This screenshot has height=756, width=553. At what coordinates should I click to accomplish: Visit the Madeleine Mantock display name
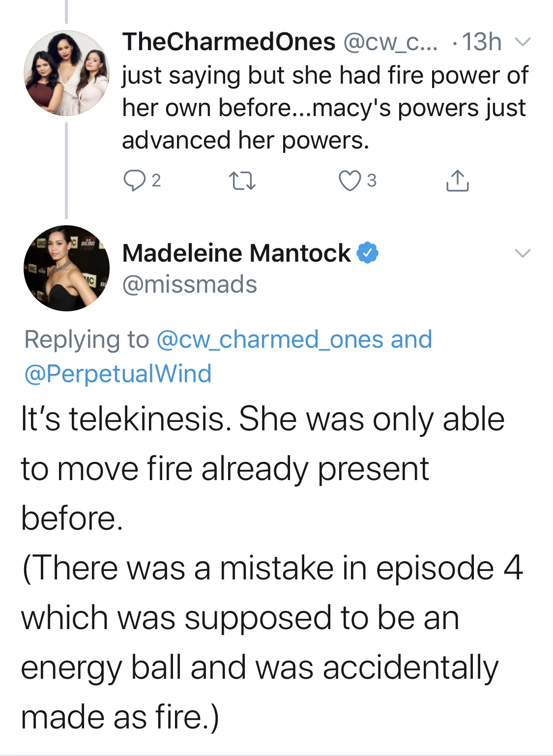(236, 253)
